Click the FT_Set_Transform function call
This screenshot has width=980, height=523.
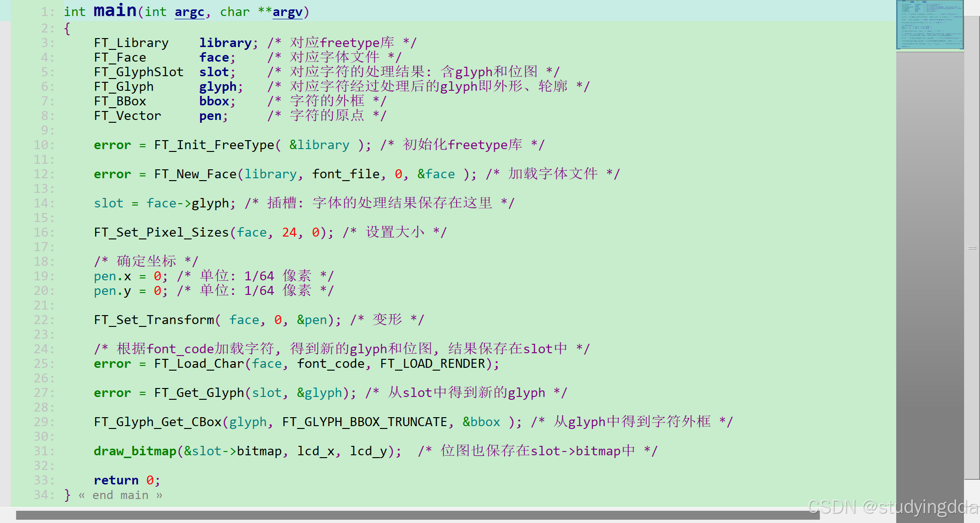(153, 320)
